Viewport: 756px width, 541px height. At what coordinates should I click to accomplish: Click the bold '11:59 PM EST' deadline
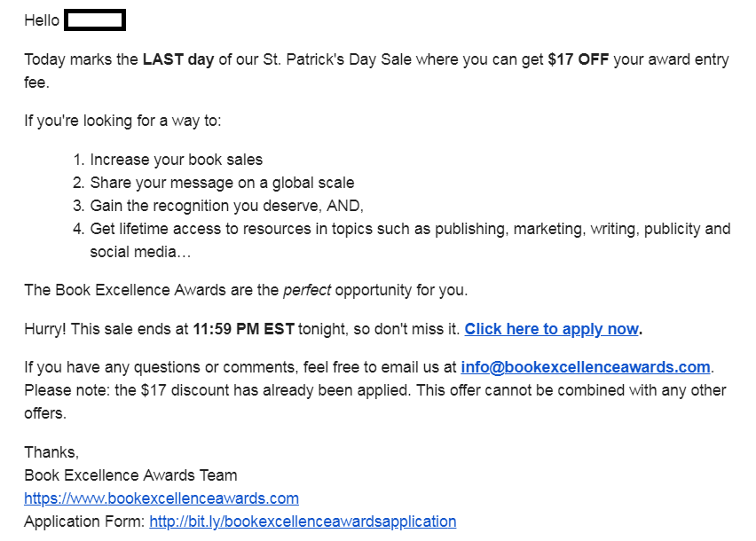point(243,329)
